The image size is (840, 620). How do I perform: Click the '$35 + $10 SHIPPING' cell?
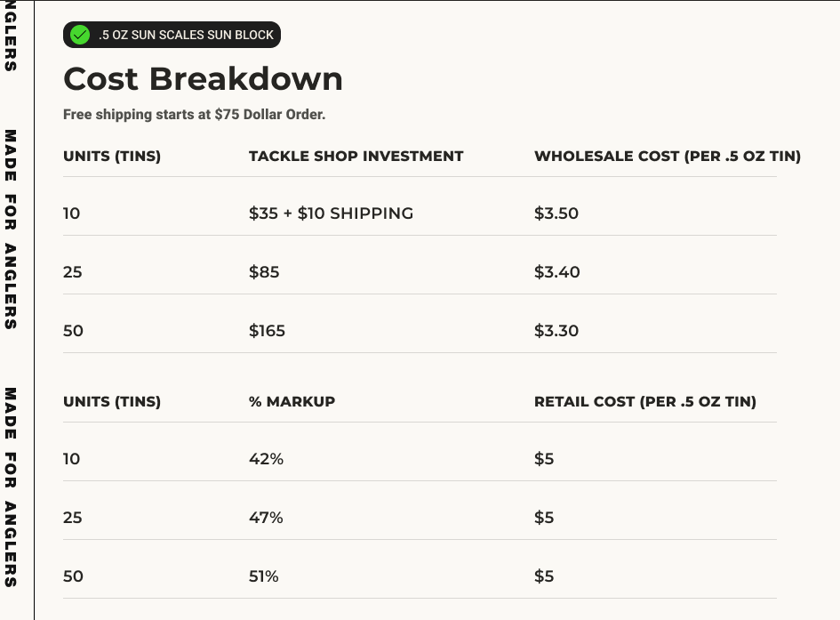coord(331,213)
